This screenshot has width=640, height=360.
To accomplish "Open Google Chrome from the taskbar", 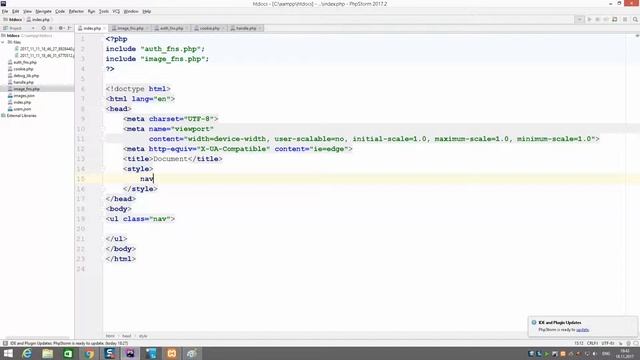I will pyautogui.click(x=89, y=353).
